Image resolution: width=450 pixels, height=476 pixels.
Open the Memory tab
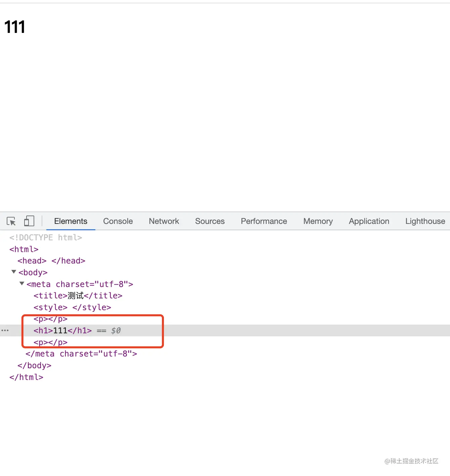tap(318, 221)
